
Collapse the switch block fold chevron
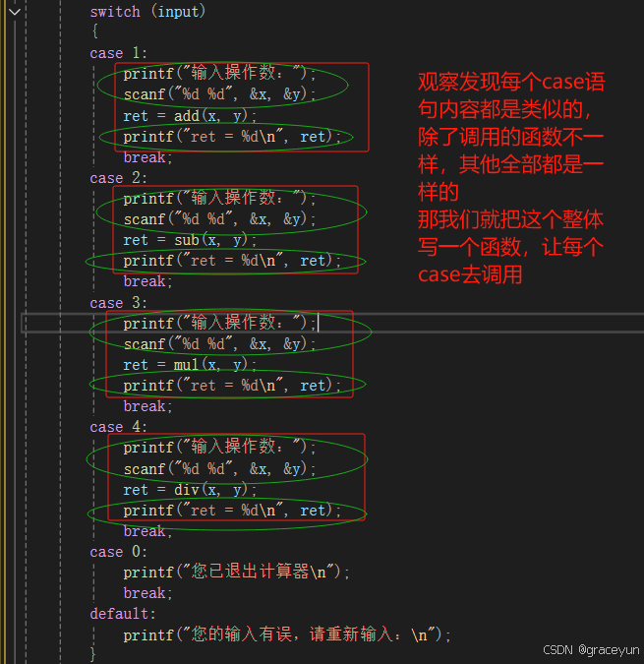(x=15, y=12)
